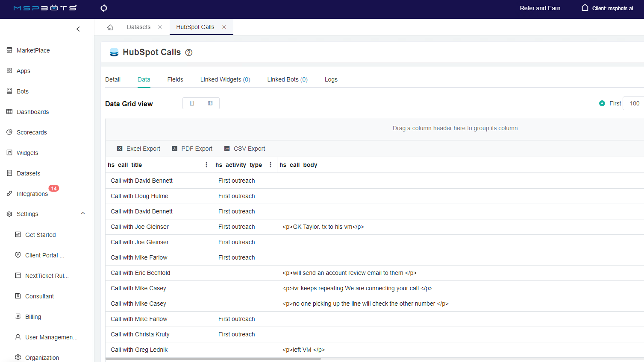The width and height of the screenshot is (644, 362).
Task: Close the HubSpot Calls tab
Action: pos(224,27)
